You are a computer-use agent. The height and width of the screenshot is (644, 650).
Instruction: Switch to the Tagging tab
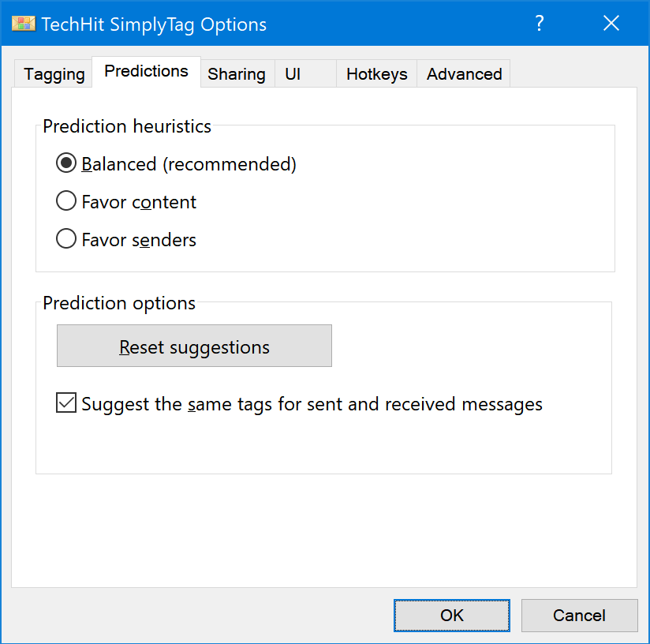tap(54, 74)
